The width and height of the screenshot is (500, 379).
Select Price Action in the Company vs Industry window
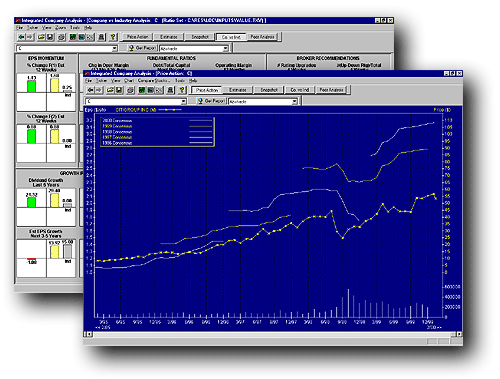[137, 37]
